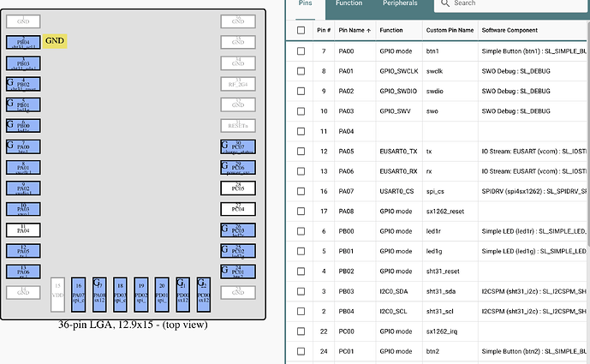The image size is (590, 364).
Task: Tick the checkbox for the PA04 row
Action: coord(301,132)
